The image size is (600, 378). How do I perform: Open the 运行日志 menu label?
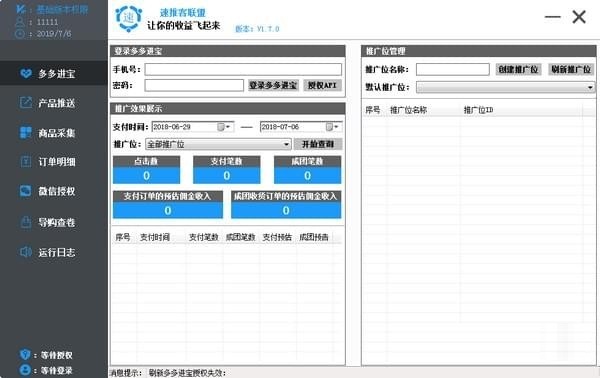[x=57, y=252]
